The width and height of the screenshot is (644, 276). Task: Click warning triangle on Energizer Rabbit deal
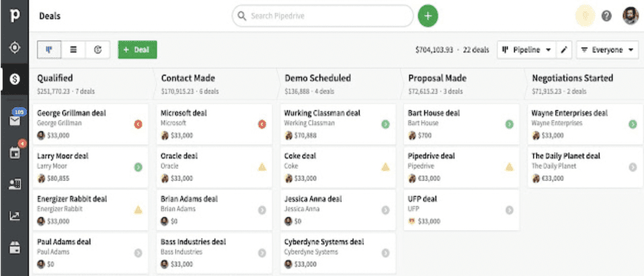pos(138,210)
